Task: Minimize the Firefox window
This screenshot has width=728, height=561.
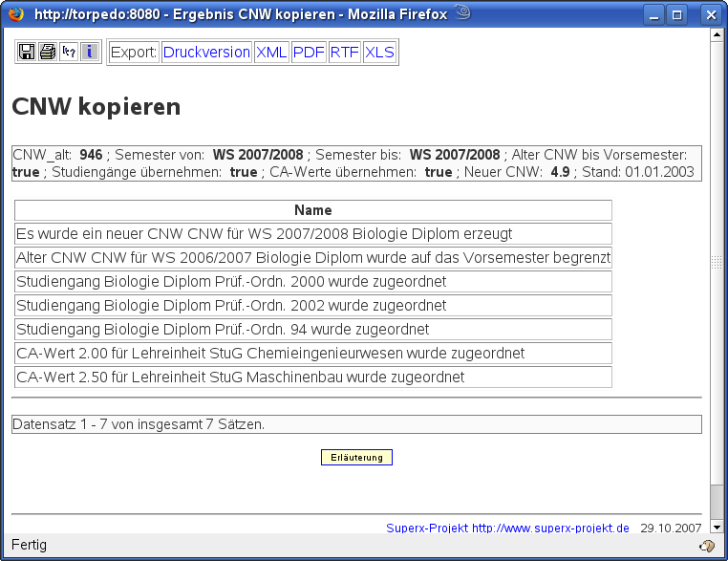Action: click(x=653, y=15)
